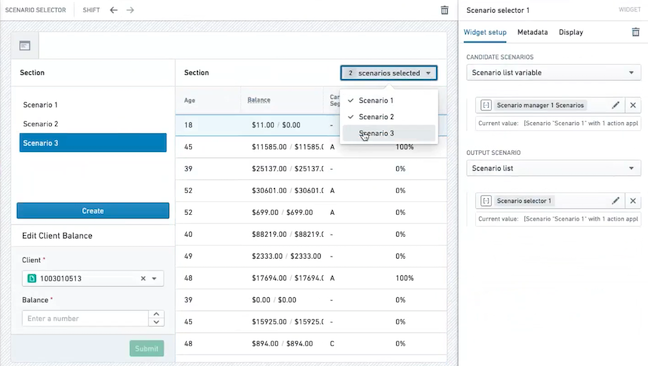The image size is (648, 366).
Task: Increment the Balance number stepper up
Action: (156, 314)
